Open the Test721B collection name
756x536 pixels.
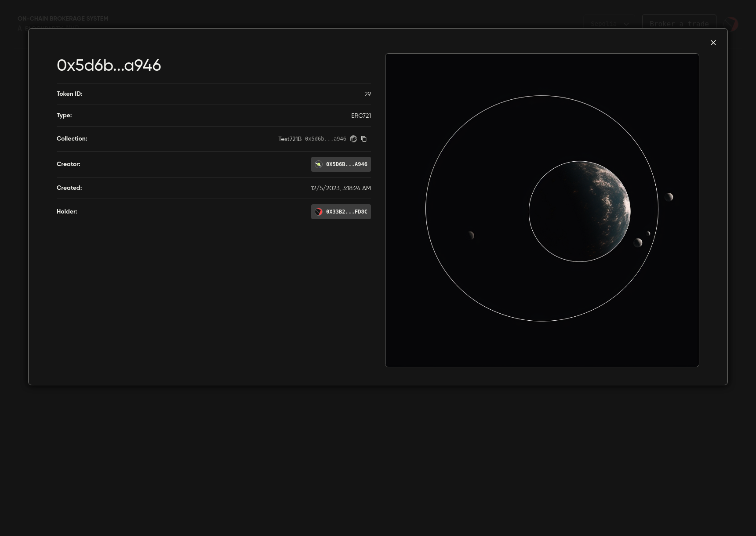[x=290, y=139]
